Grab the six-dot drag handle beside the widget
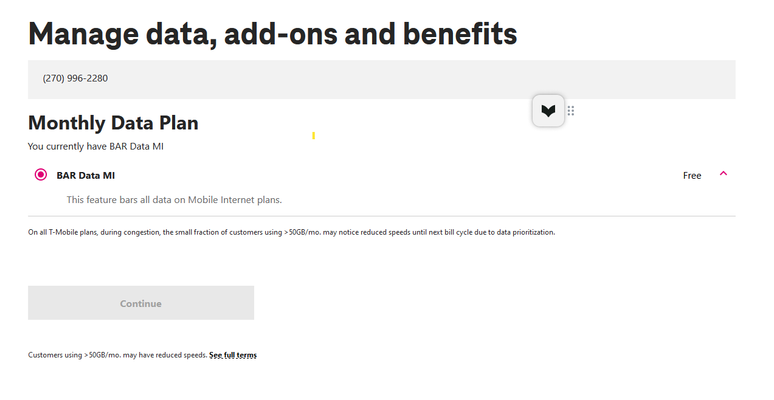This screenshot has height=400, width=774. click(571, 111)
